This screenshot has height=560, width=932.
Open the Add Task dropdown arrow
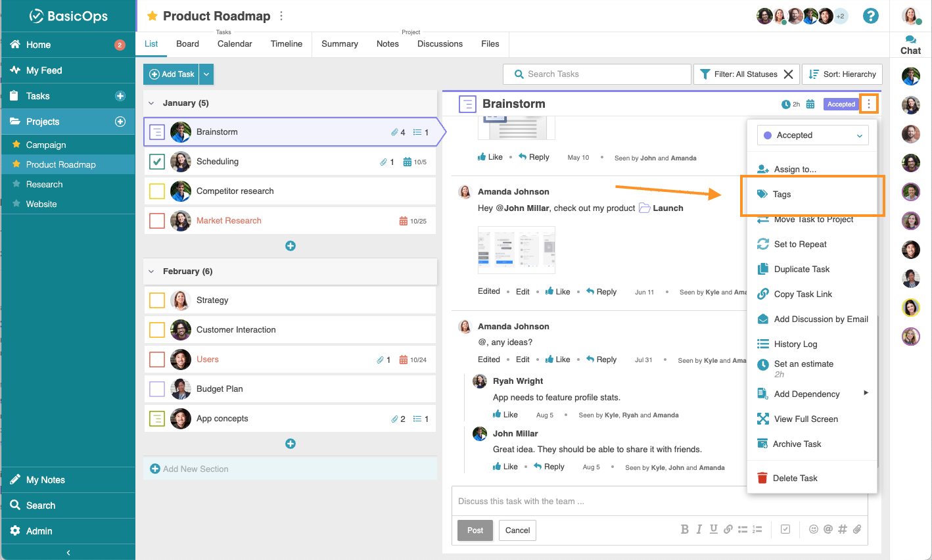pyautogui.click(x=206, y=74)
